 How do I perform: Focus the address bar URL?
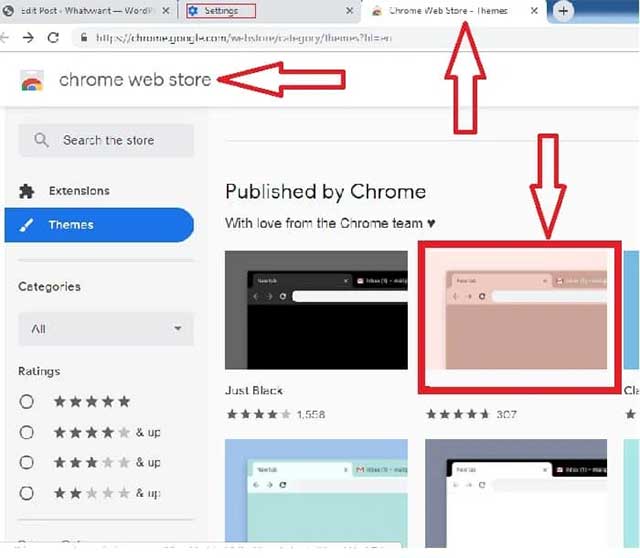pos(244,38)
